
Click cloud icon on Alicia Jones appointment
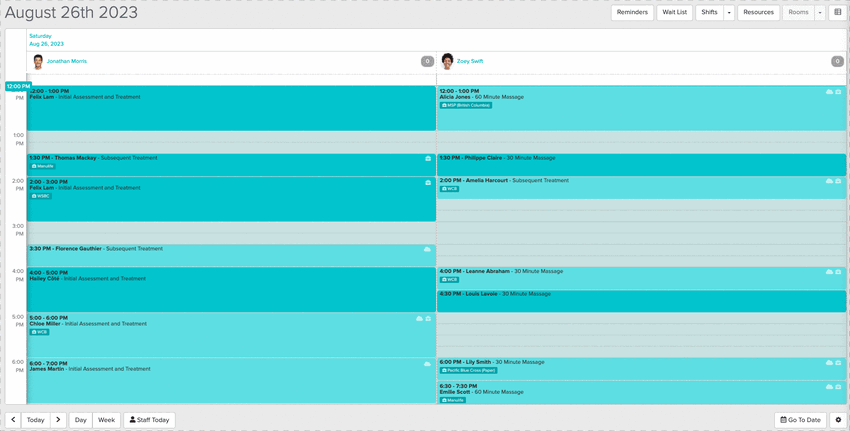coord(829,92)
